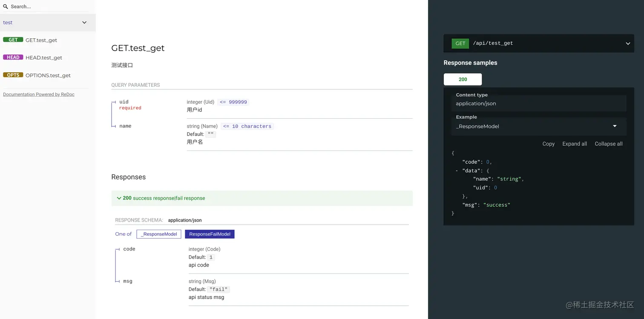Click the "success" value in JSON sample
644x319 pixels.
click(x=497, y=205)
